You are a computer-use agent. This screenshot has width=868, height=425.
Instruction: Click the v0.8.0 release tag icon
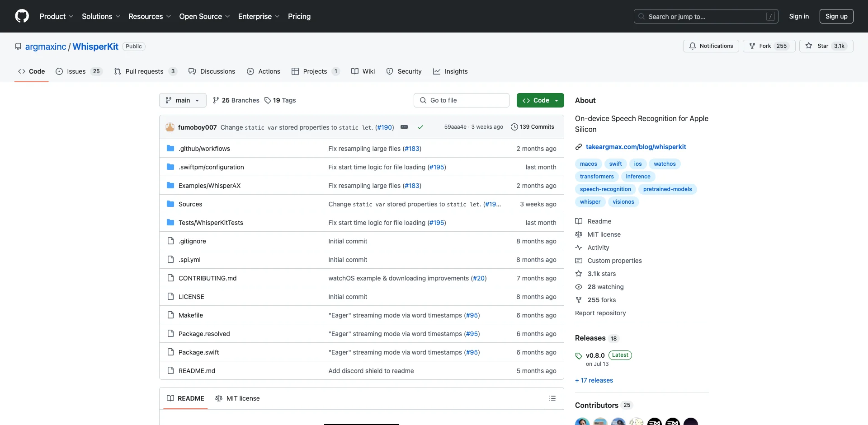coord(579,355)
